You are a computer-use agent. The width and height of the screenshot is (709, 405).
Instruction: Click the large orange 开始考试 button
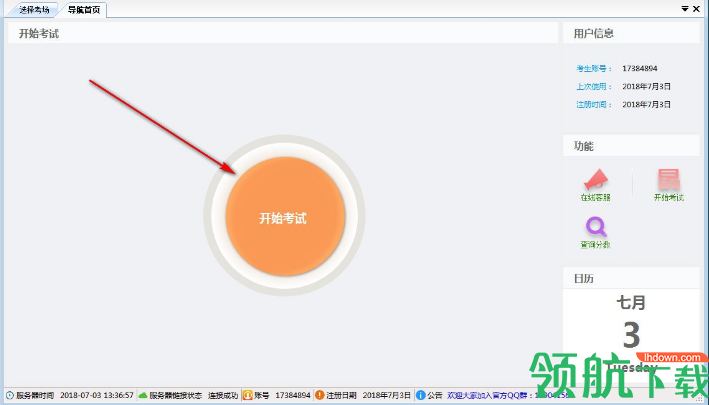click(x=285, y=216)
